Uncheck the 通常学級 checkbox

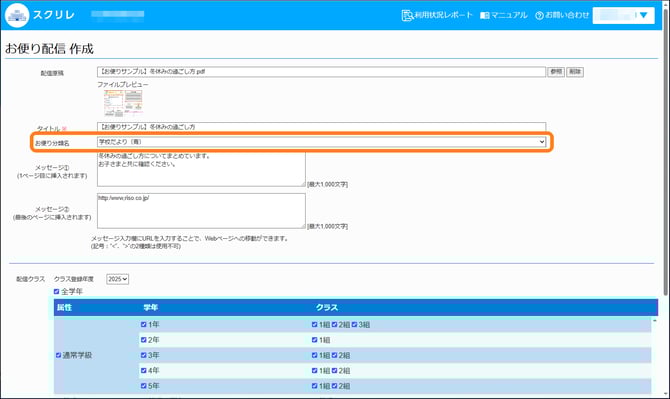(59, 355)
